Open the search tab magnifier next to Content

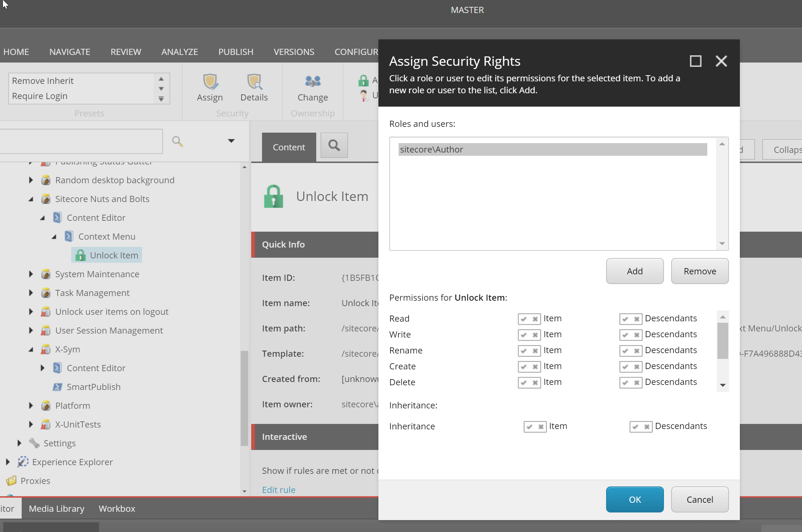pos(334,145)
